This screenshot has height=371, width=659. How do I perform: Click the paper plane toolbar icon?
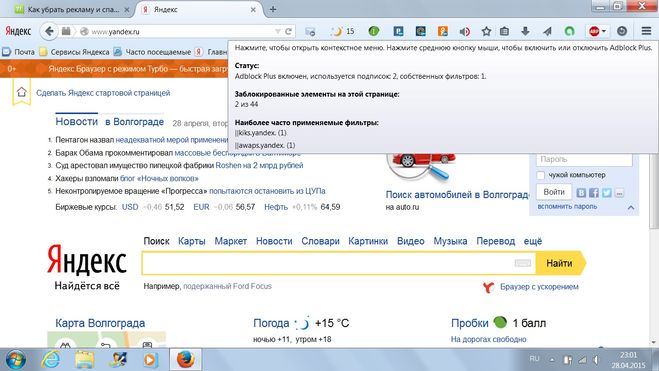point(547,31)
